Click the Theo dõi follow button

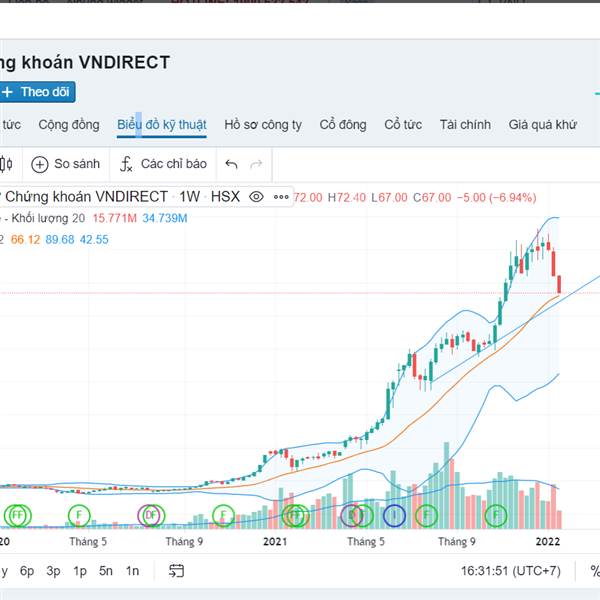tap(37, 92)
